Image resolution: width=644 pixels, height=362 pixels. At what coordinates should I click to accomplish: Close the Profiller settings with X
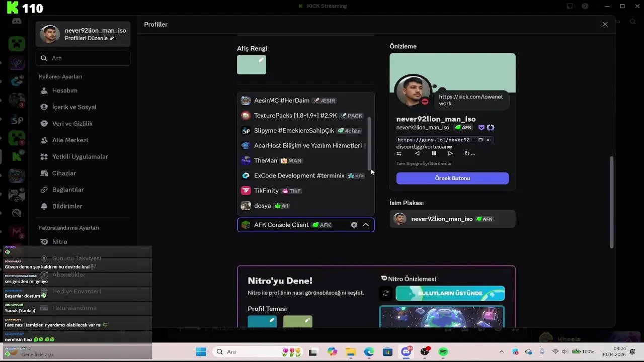[x=605, y=24]
